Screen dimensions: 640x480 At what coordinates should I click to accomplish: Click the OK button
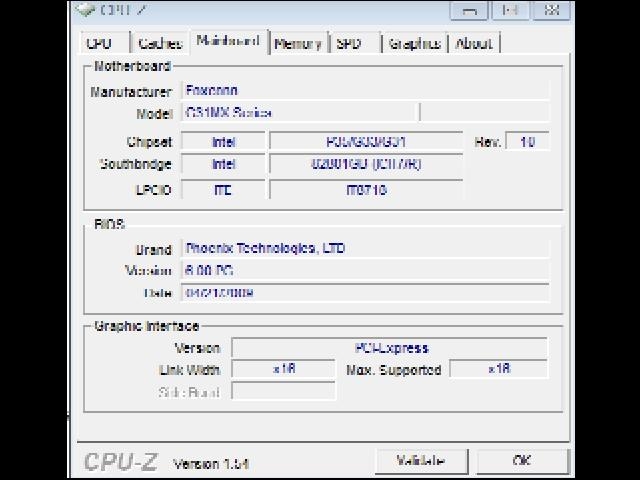[x=522, y=461]
